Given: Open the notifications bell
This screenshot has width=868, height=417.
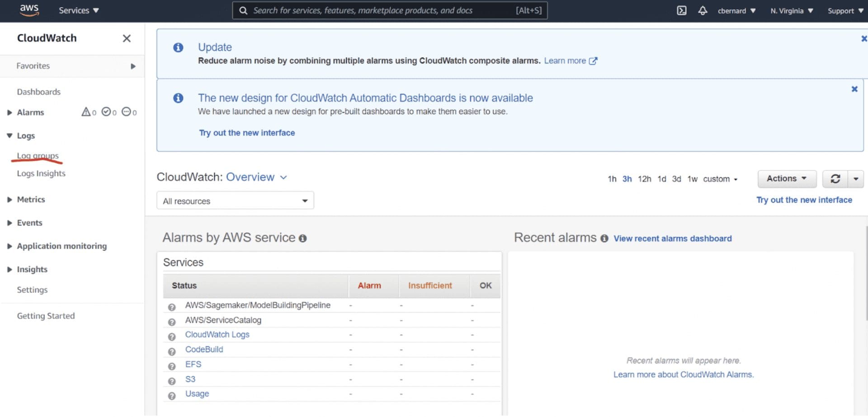Looking at the screenshot, I should pyautogui.click(x=702, y=10).
